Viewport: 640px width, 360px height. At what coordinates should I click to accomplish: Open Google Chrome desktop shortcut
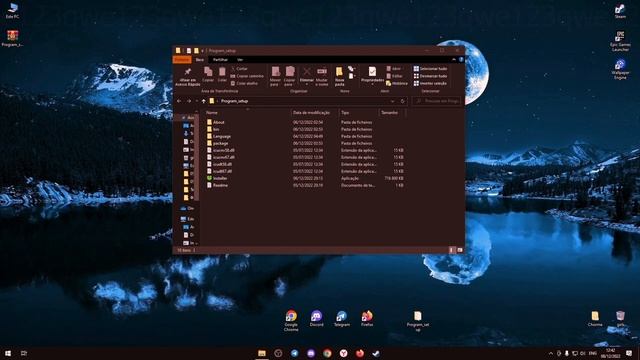[291, 320]
